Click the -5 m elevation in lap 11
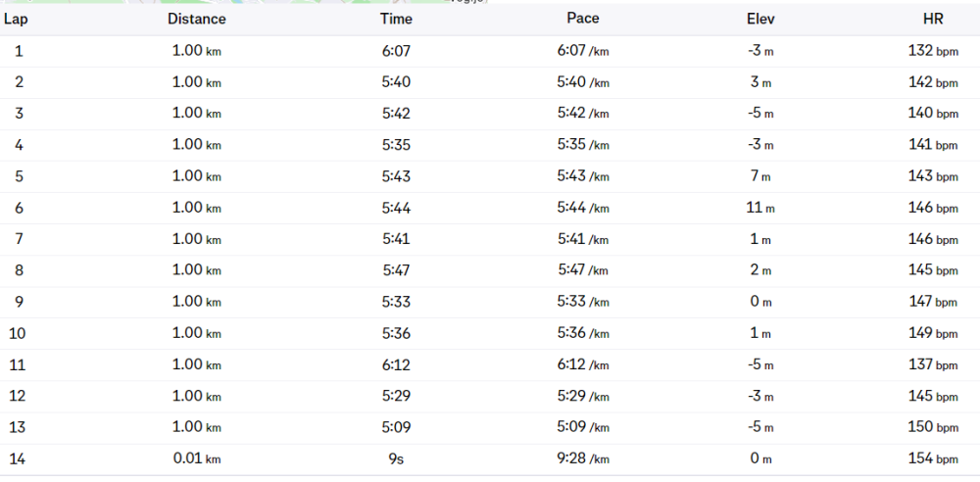This screenshot has height=482, width=980. click(760, 364)
